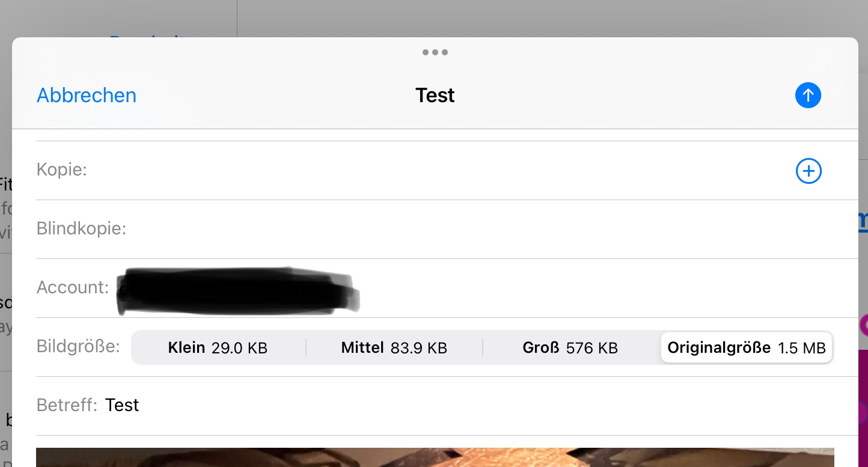Screen dimensions: 868x467
Task: Tap the attached image in message body
Action: (435, 457)
